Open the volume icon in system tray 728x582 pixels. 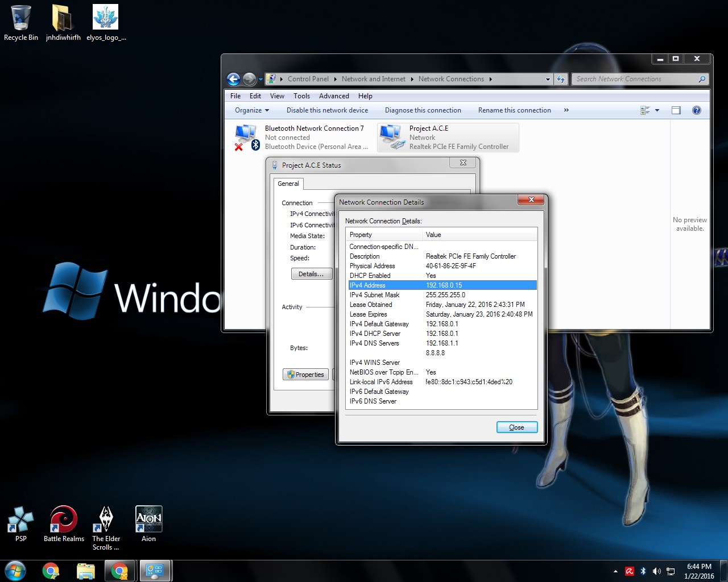click(x=656, y=571)
